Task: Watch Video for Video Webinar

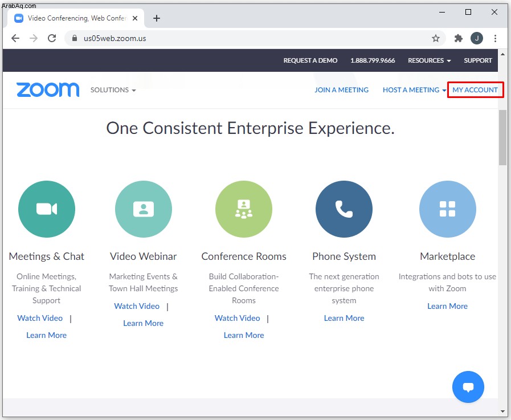Action: (137, 306)
